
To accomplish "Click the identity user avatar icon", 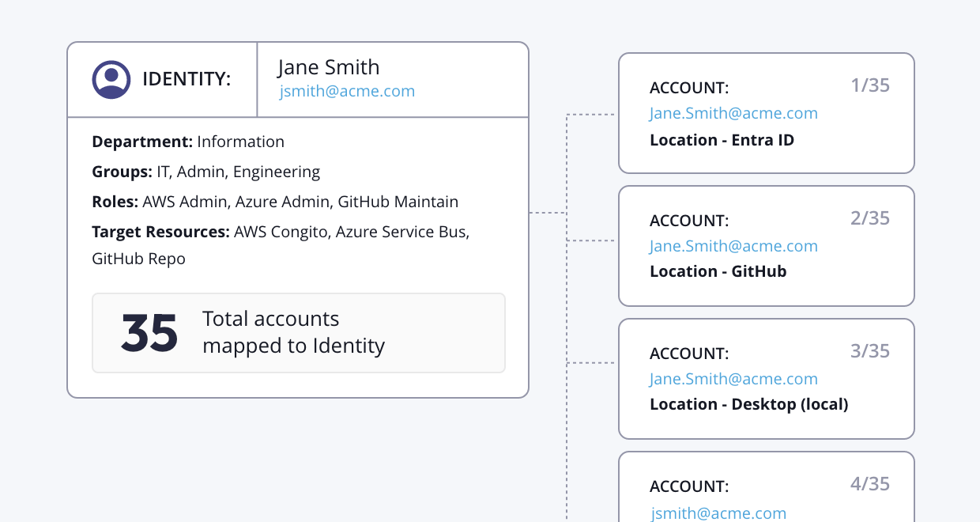I will [x=111, y=79].
